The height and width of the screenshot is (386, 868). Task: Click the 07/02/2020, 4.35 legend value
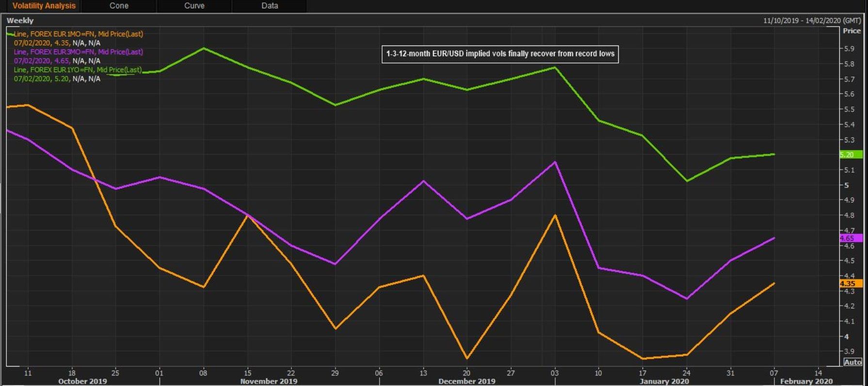(x=42, y=43)
